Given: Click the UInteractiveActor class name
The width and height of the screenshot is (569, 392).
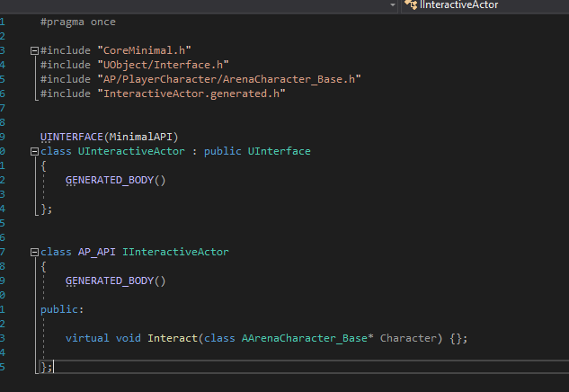Looking at the screenshot, I should (131, 151).
